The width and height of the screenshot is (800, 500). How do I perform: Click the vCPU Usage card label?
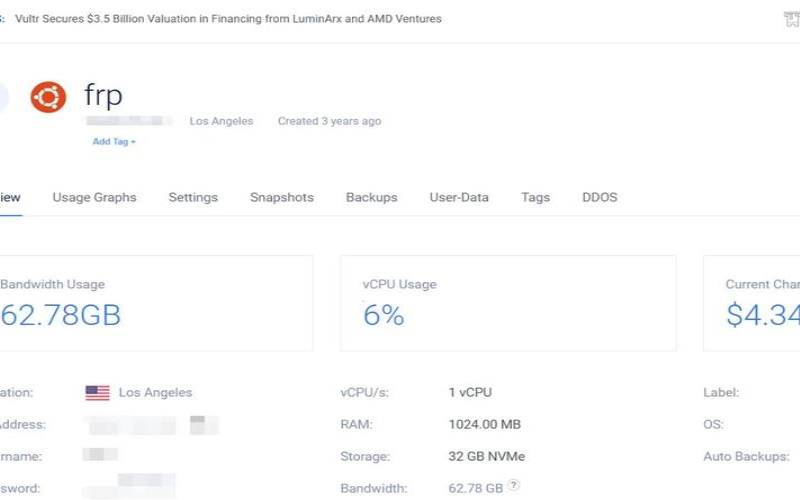(399, 284)
